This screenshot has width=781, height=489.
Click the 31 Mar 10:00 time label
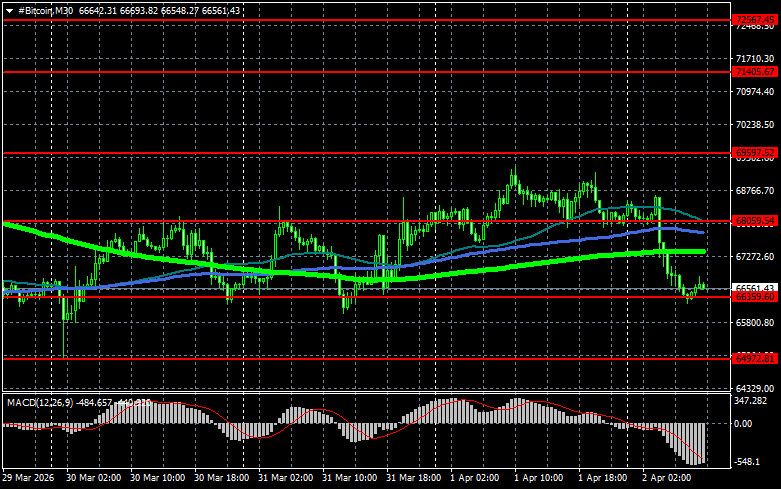pyautogui.click(x=349, y=478)
